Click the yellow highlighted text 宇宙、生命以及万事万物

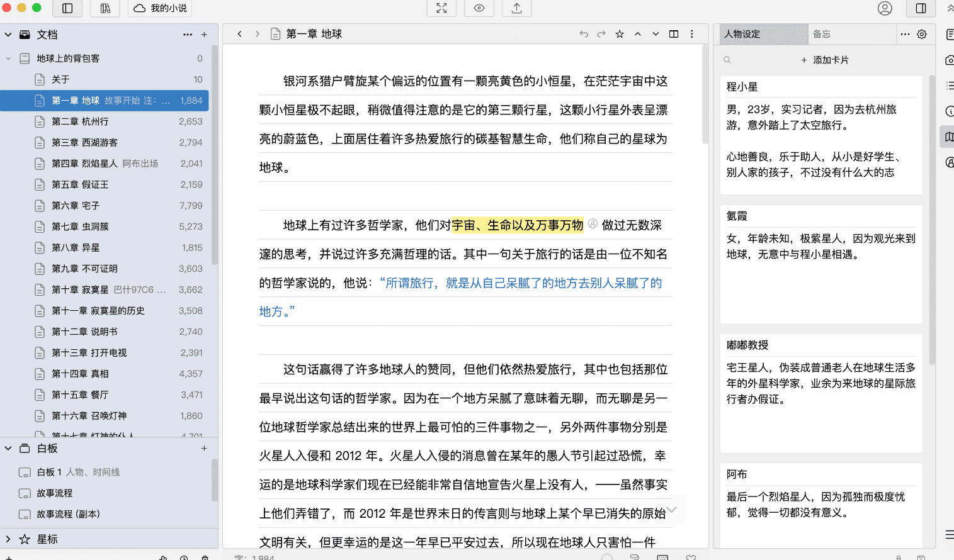[x=517, y=225]
